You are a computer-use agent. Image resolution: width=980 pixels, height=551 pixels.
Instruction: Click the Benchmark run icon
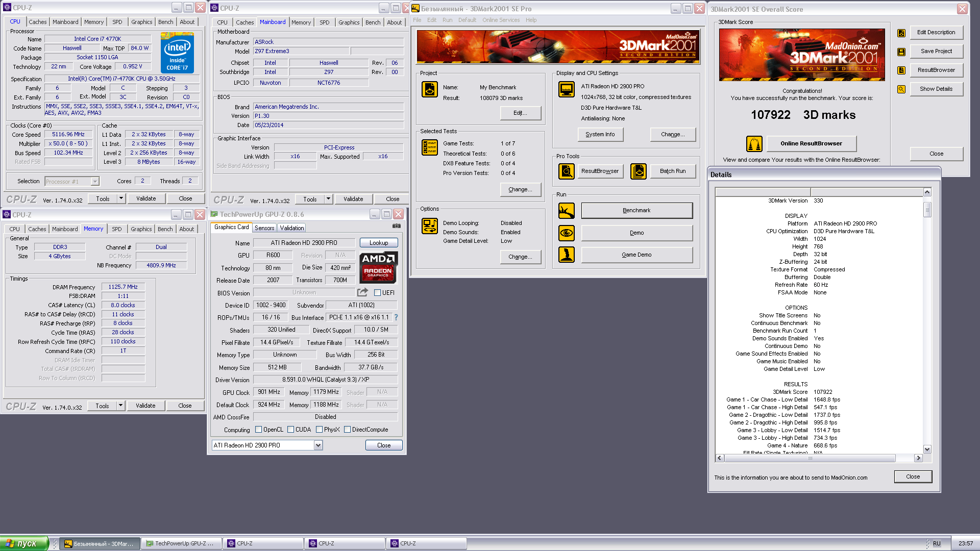pyautogui.click(x=567, y=211)
